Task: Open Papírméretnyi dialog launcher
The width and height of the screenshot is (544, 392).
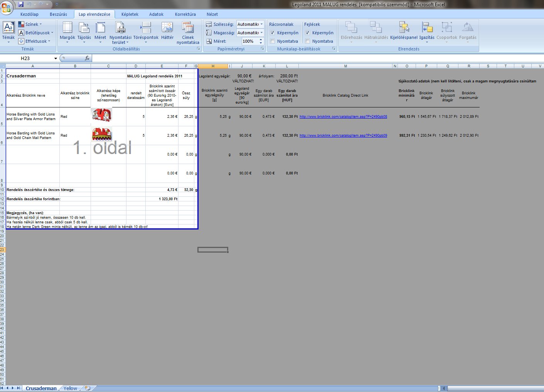Action: pyautogui.click(x=262, y=49)
